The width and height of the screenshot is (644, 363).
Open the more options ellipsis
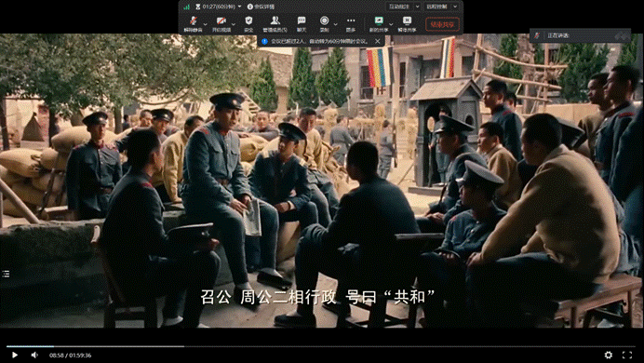[350, 24]
